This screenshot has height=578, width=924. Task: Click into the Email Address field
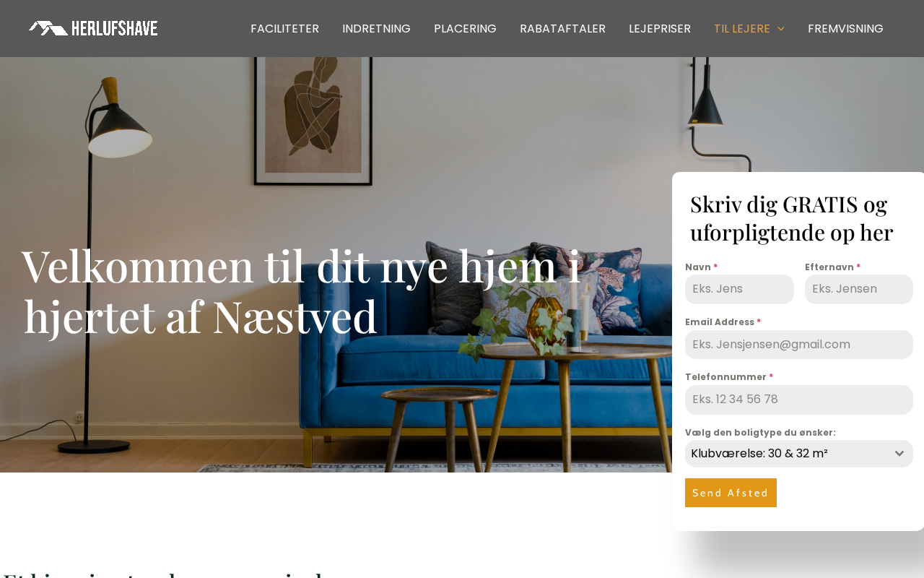click(x=799, y=345)
